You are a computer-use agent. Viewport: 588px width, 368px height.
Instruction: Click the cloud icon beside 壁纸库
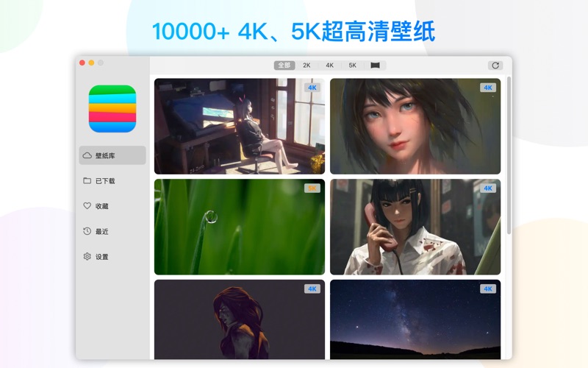click(x=87, y=155)
